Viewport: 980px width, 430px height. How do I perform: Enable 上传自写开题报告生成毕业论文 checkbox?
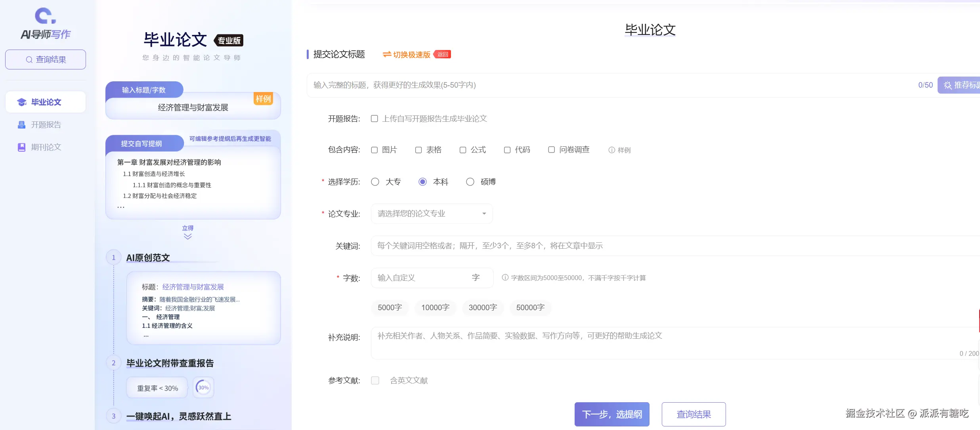click(374, 119)
